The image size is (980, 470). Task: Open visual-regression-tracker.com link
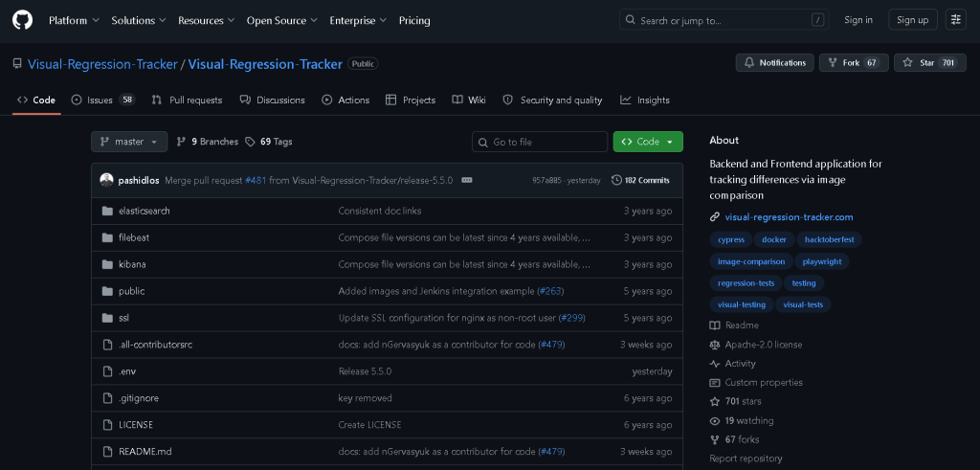click(789, 217)
